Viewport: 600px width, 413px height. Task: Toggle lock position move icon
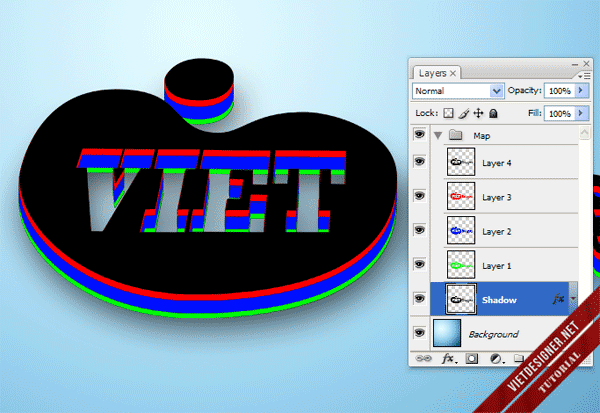point(478,113)
